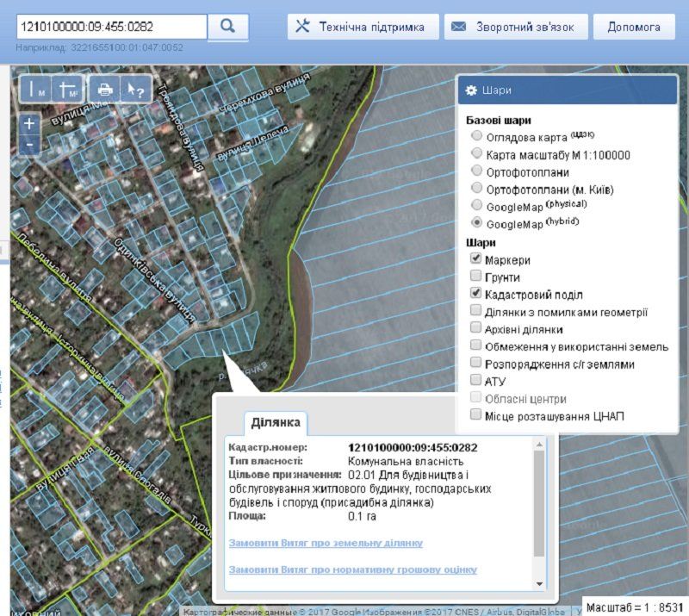
Task: Click the gear icon in Шари header
Action: [471, 90]
